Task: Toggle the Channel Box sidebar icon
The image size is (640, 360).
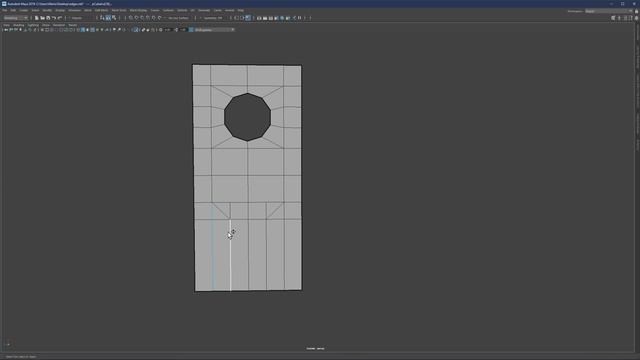Action: point(636,18)
